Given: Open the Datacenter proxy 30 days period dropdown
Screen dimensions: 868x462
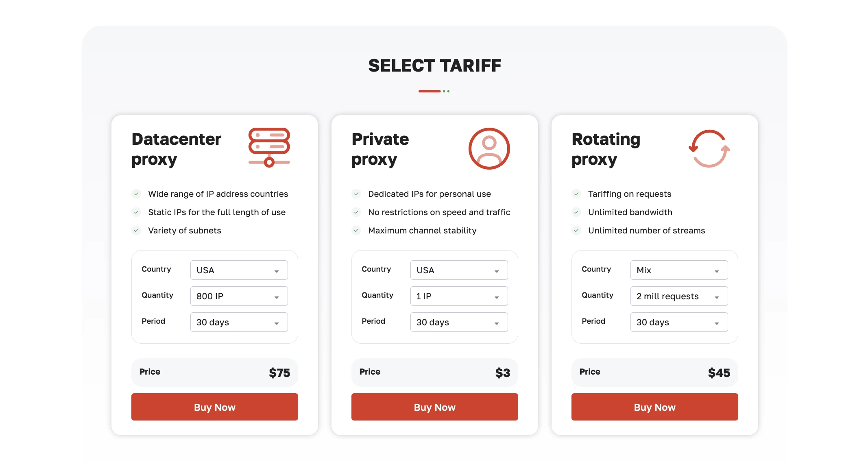Looking at the screenshot, I should (x=239, y=322).
